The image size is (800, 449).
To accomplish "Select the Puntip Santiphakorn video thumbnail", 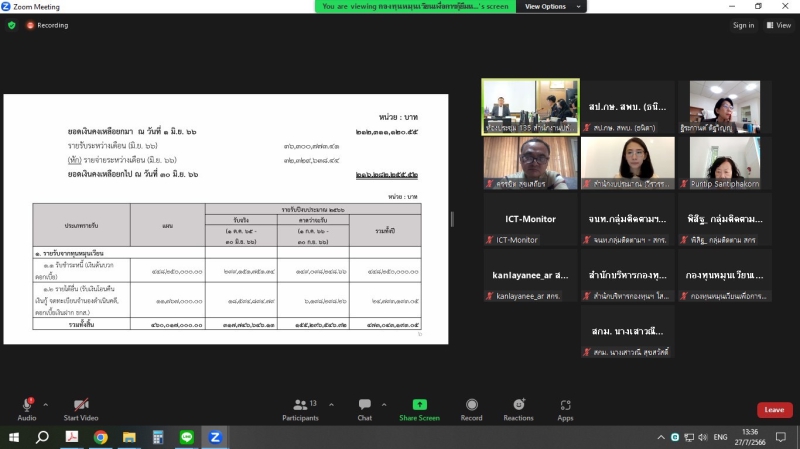I will (724, 163).
